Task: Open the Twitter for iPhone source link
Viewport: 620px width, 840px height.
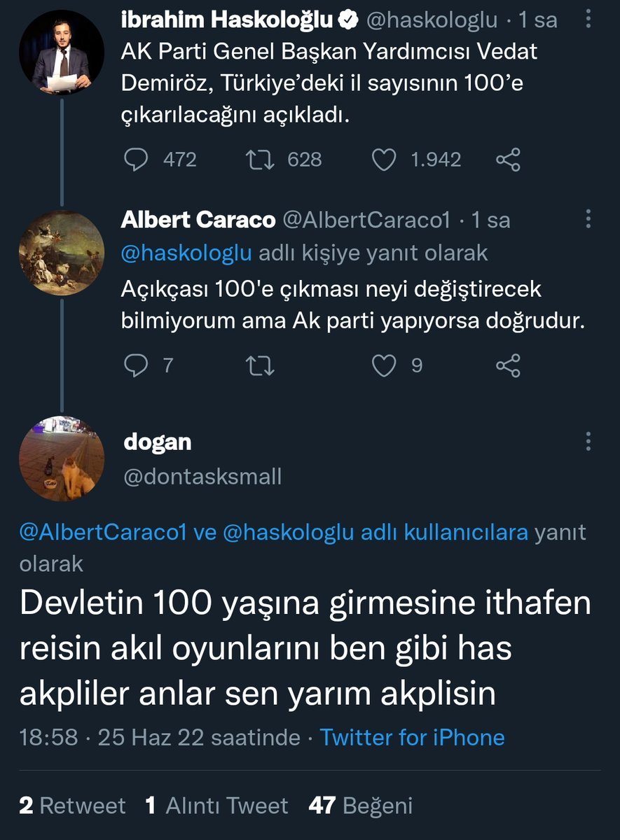Action: [x=412, y=737]
